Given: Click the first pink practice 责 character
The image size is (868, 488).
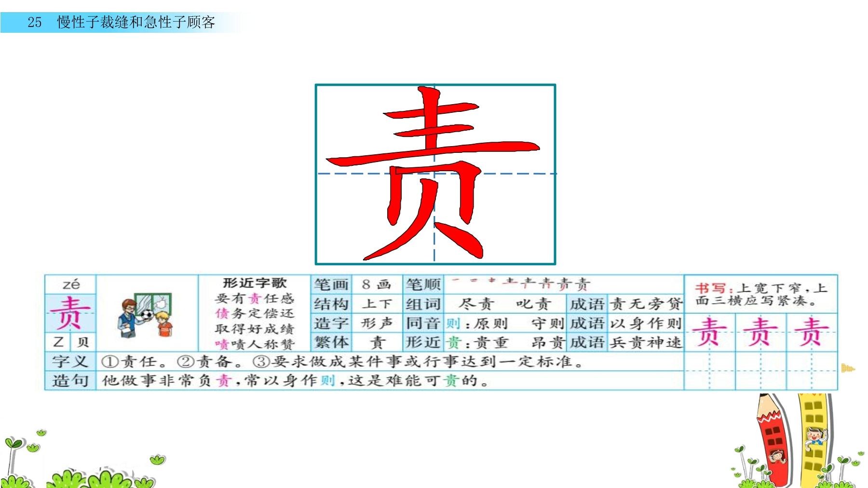Looking at the screenshot, I should coord(709,332).
